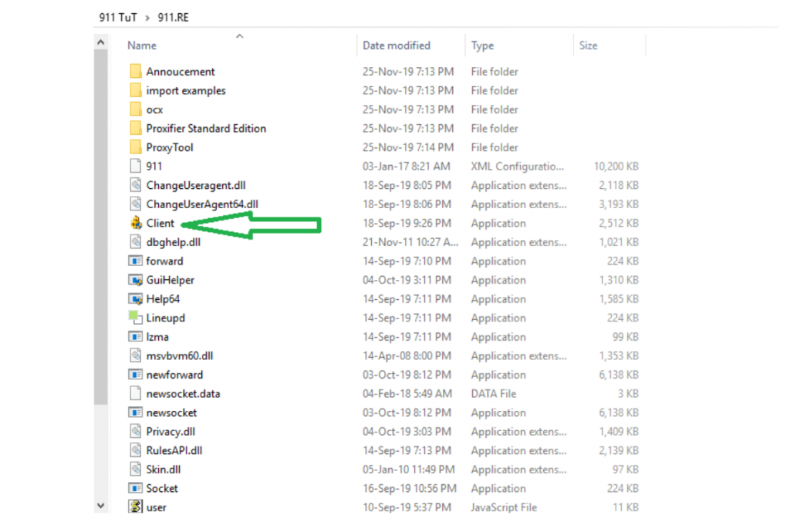Screen dimensions: 790x532
Task: Sort files by Date modified column
Action: [x=397, y=45]
